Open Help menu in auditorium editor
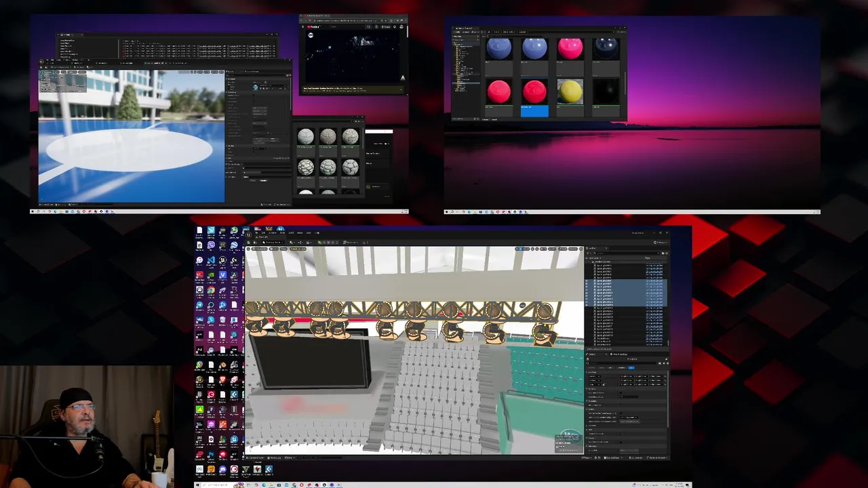868x488 pixels. point(317,232)
